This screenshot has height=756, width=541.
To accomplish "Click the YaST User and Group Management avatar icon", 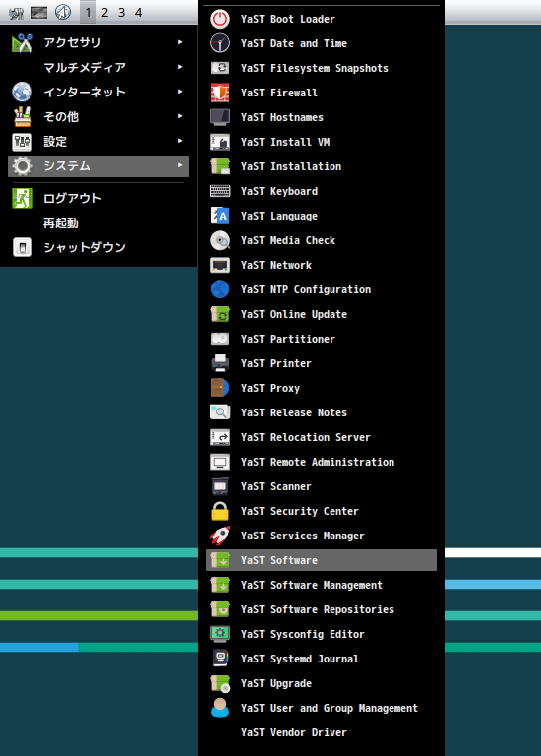I will [220, 708].
